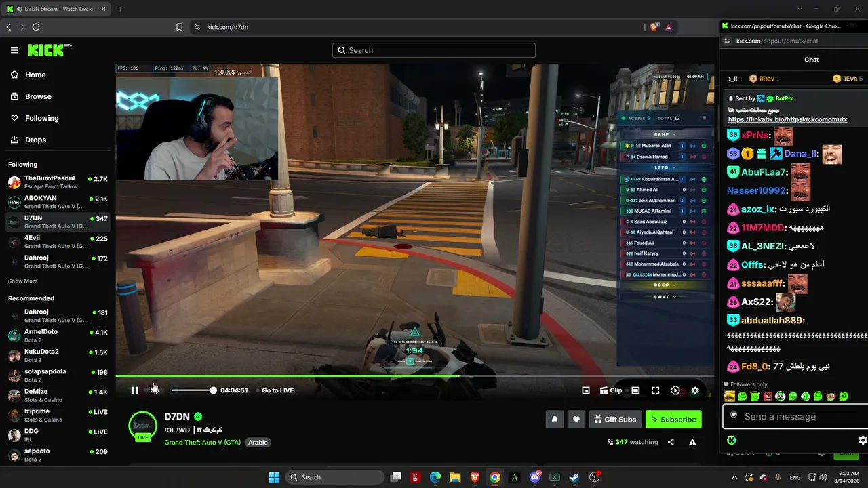This screenshot has height=488, width=868.
Task: Open chat settings gear in popout window
Action: (x=863, y=441)
